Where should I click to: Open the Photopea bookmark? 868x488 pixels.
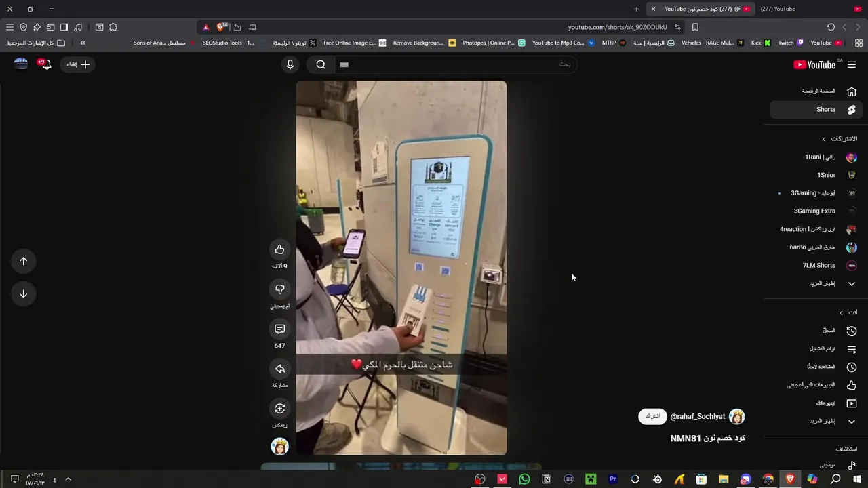(493, 43)
